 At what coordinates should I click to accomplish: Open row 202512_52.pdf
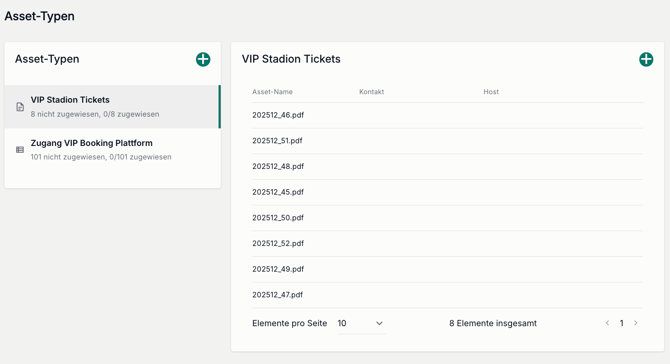pyautogui.click(x=447, y=244)
